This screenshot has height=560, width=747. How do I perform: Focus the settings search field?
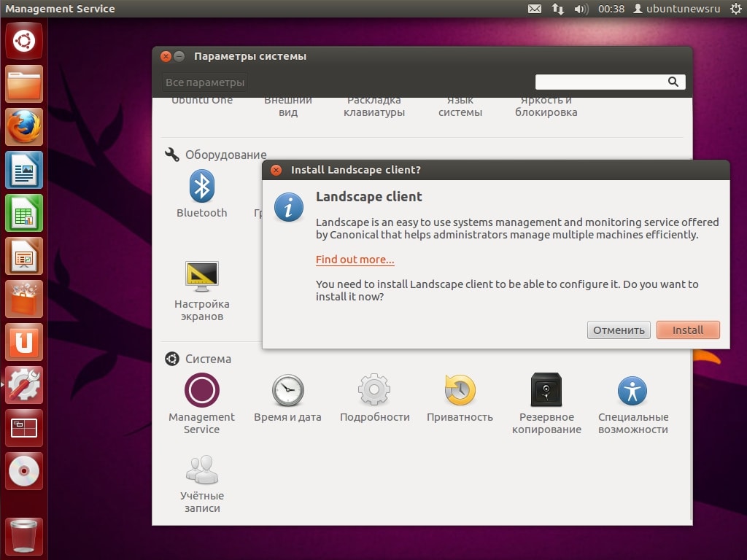coord(611,82)
